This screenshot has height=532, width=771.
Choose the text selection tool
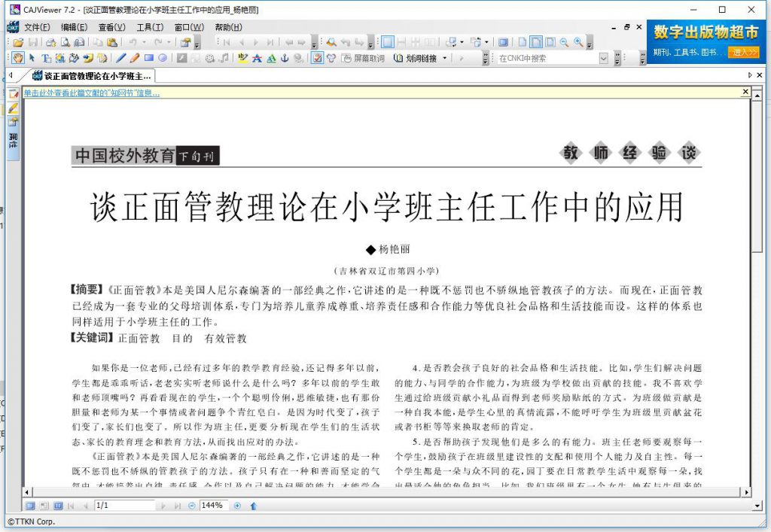pos(32,58)
